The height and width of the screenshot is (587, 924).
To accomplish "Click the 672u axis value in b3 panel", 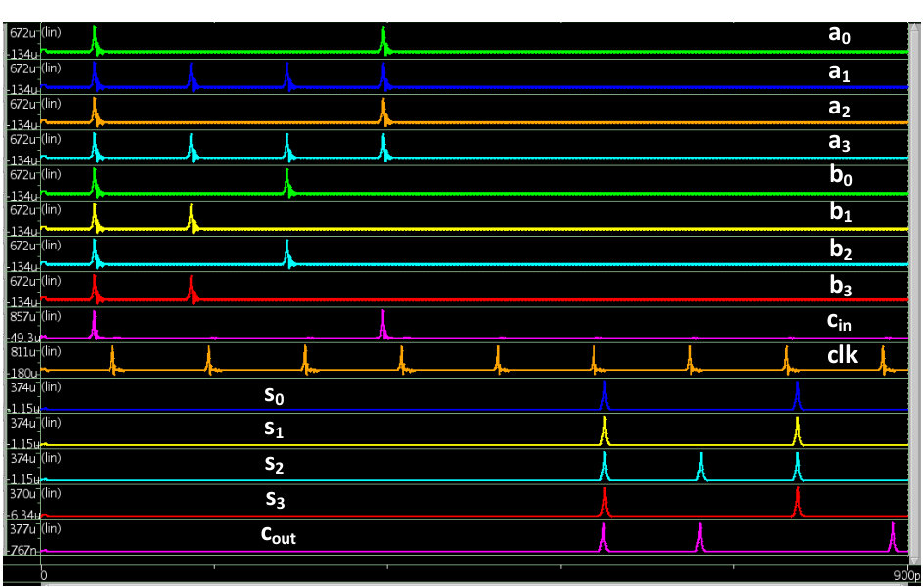I will pyautogui.click(x=23, y=281).
